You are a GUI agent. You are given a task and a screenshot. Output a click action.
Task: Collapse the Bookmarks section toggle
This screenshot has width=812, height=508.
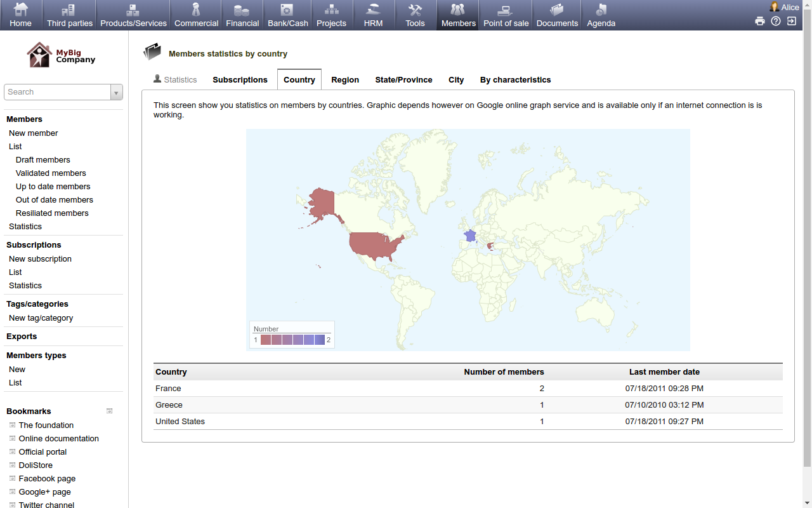pyautogui.click(x=109, y=411)
